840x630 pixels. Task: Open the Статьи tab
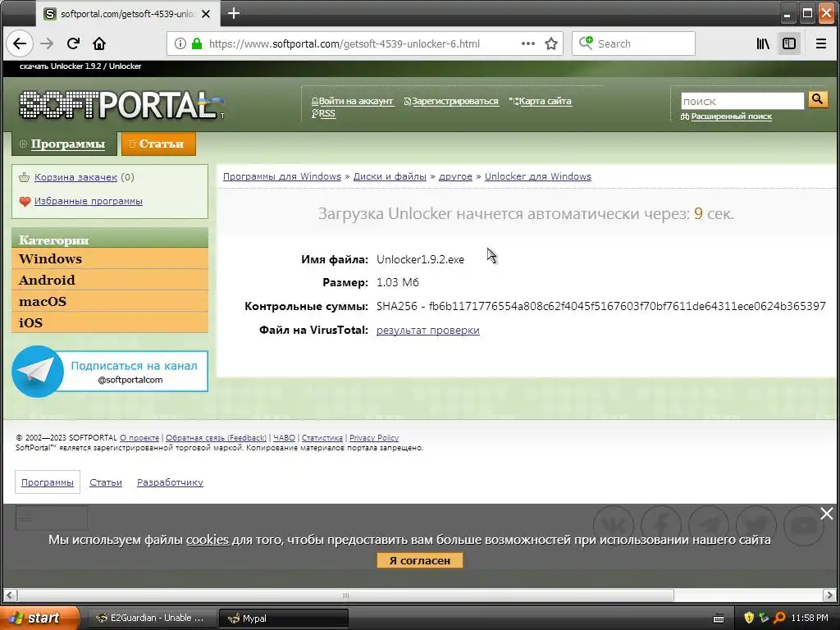[x=158, y=144]
